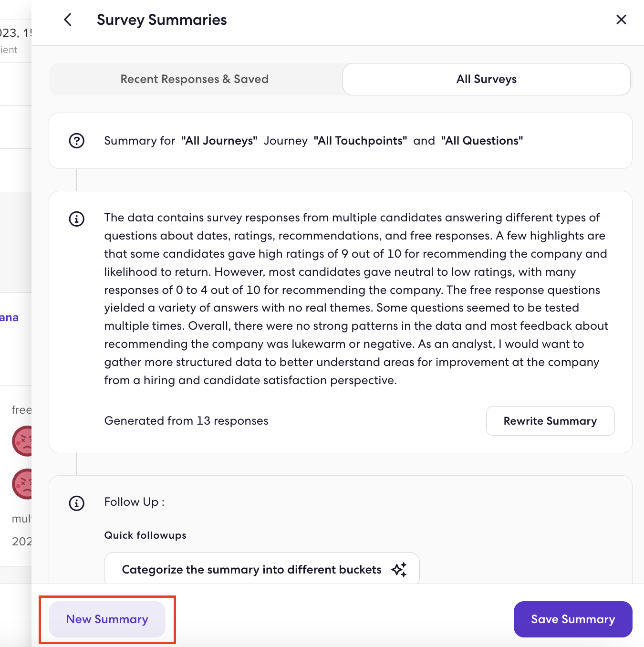Click Generated from 13 responses label
The width and height of the screenshot is (644, 647).
(x=187, y=421)
